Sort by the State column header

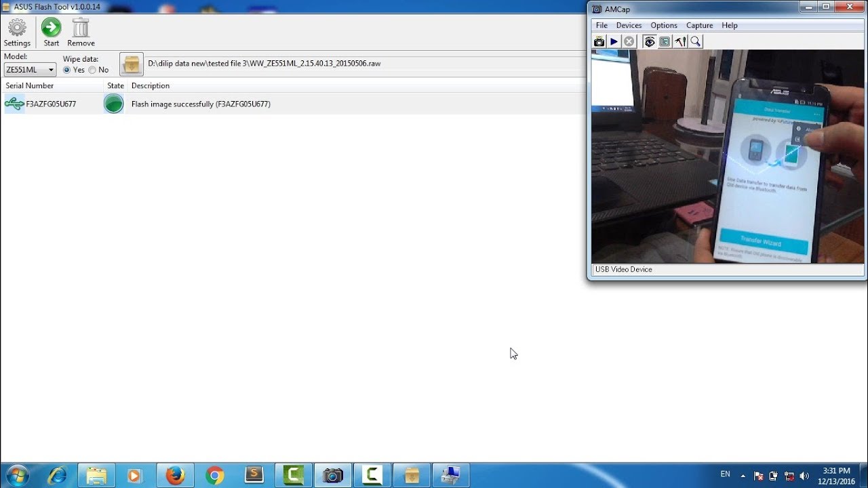pos(115,85)
